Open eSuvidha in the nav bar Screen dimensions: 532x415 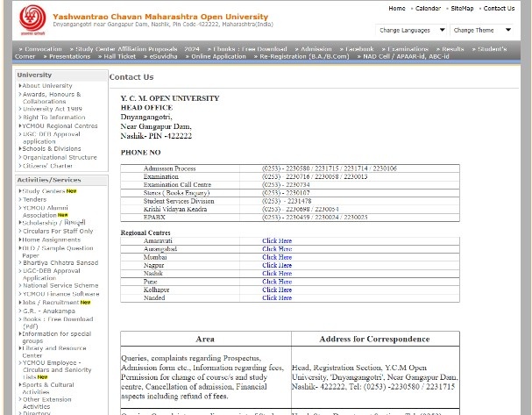[163, 56]
